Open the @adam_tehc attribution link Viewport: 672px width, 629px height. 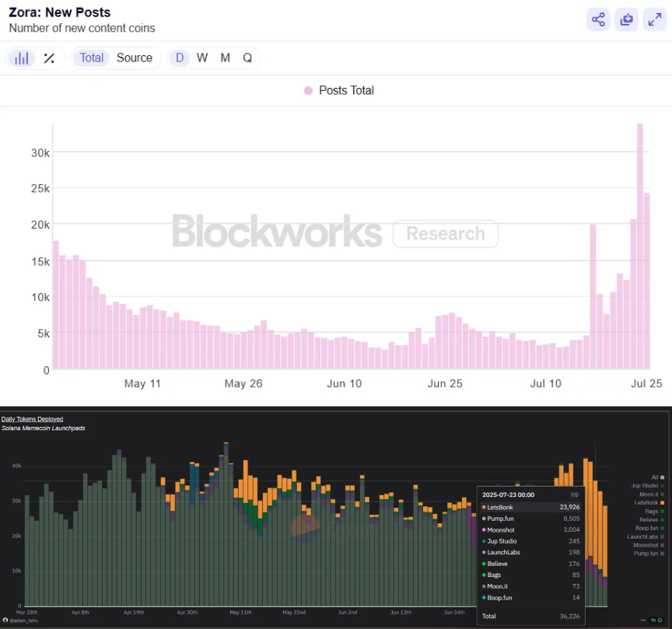23,620
